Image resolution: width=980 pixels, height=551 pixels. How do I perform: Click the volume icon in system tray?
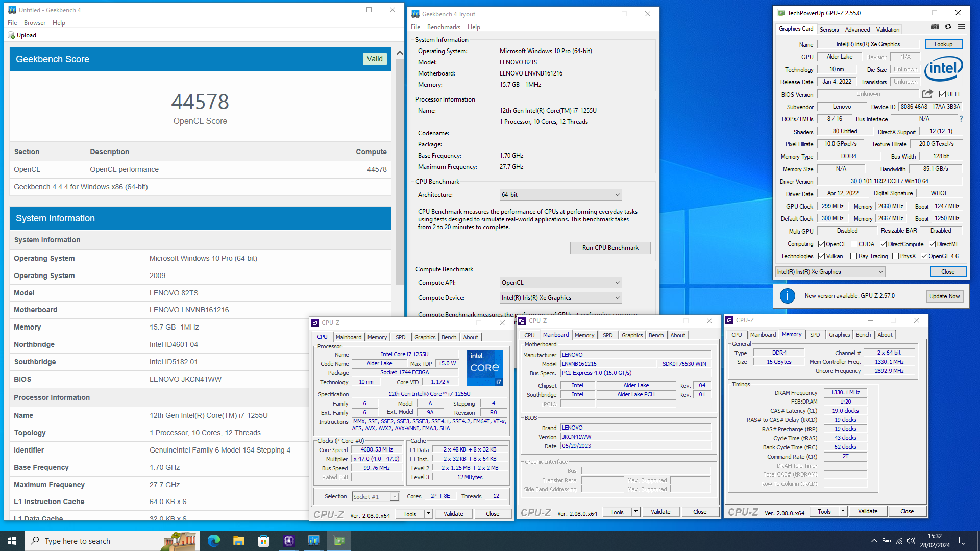[x=911, y=541]
